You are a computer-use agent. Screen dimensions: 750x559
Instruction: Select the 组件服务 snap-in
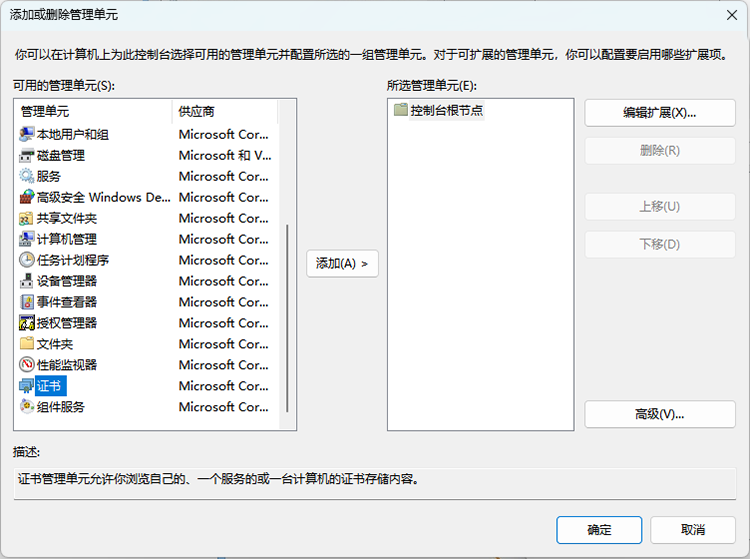click(61, 407)
